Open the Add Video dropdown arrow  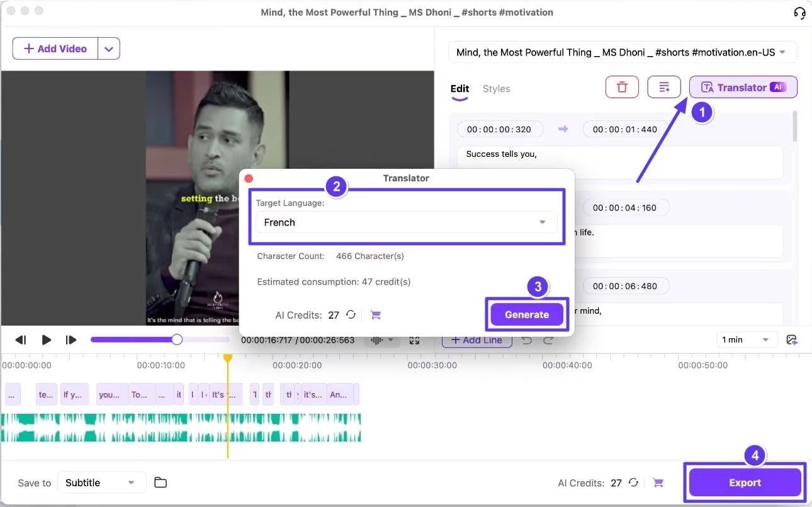[109, 48]
